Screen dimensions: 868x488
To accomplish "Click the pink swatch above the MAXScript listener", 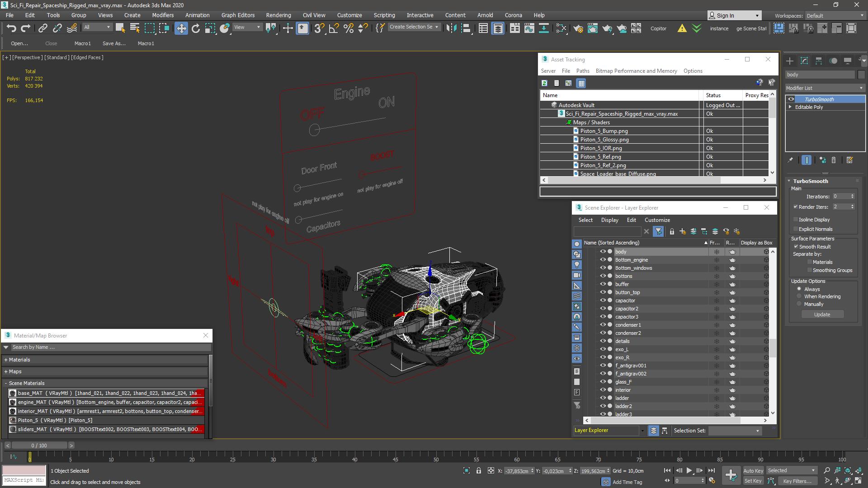I will click(24, 470).
